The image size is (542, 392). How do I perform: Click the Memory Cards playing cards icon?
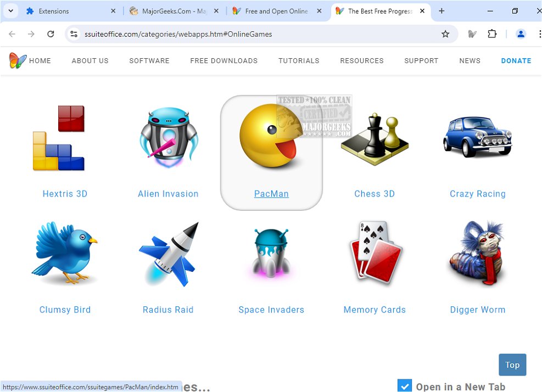click(x=376, y=253)
